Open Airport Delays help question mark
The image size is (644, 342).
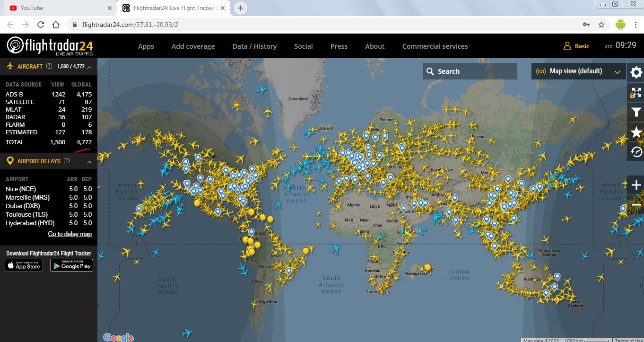(67, 161)
